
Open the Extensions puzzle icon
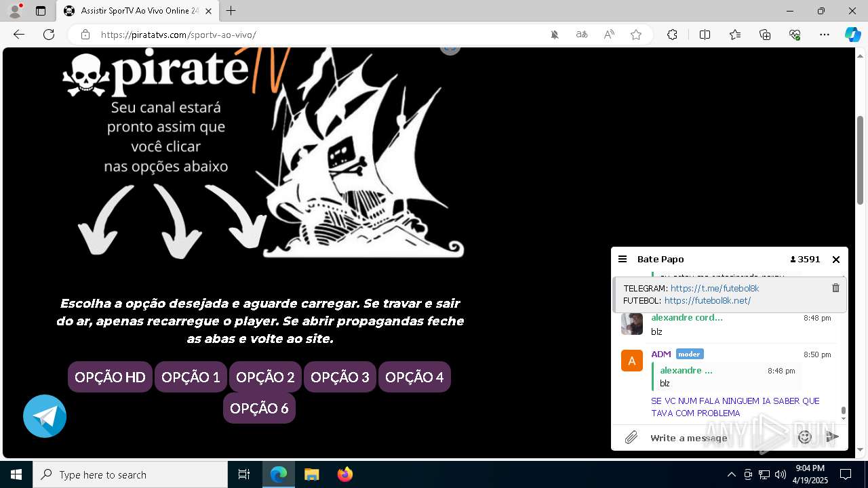pos(672,35)
